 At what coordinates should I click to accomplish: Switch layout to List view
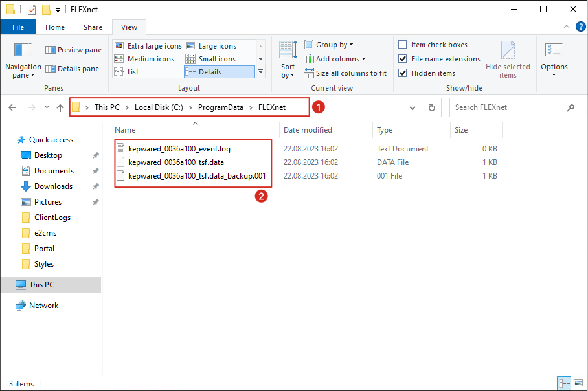coord(126,72)
